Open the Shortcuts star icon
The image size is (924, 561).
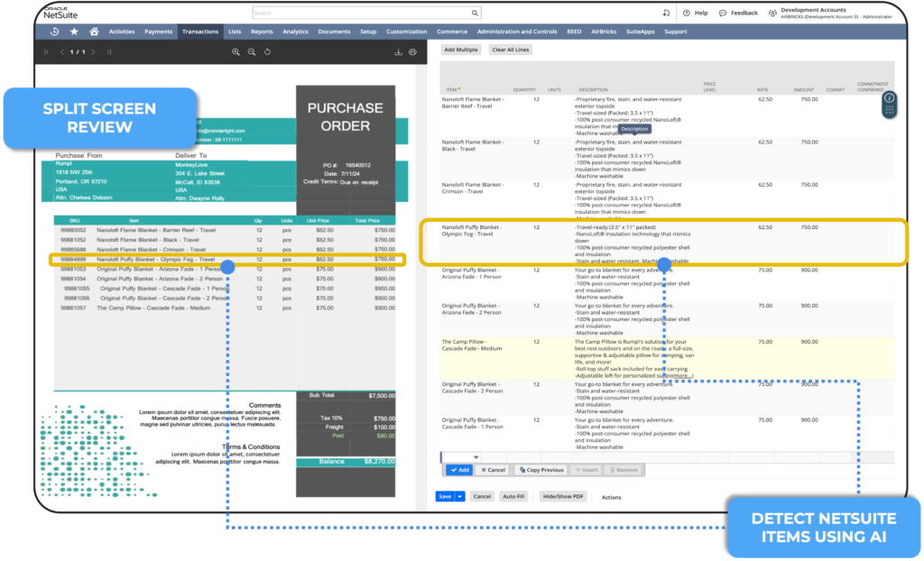74,32
